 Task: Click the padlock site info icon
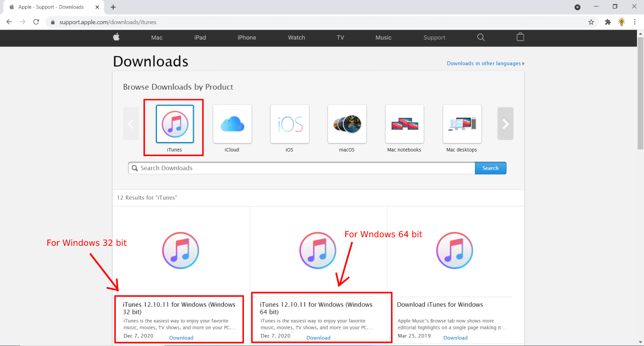click(x=53, y=22)
